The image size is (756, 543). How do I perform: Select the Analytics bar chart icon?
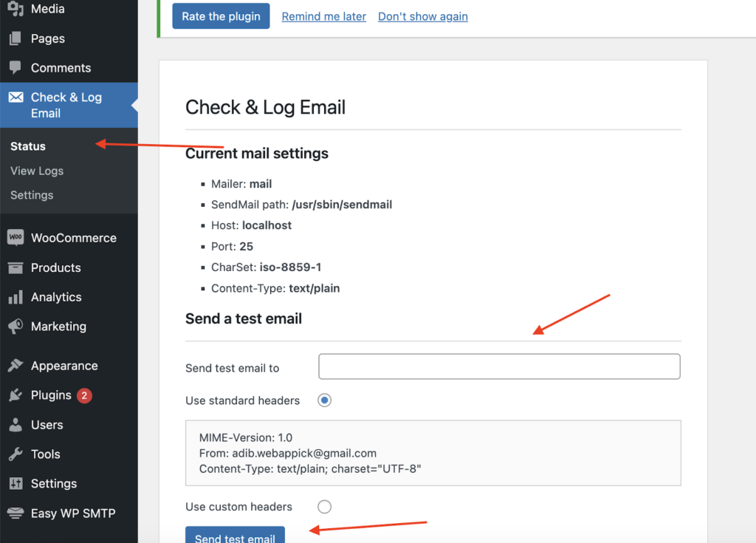17,296
